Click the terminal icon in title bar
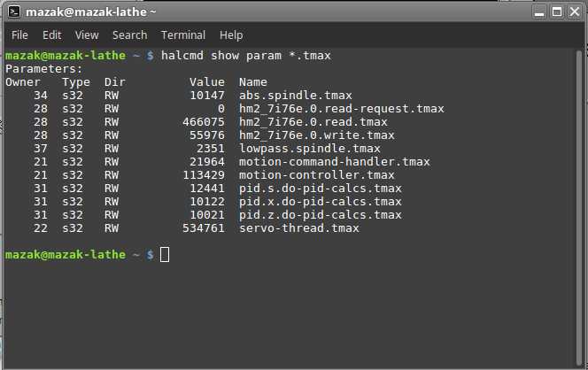Image resolution: width=588 pixels, height=370 pixels. click(14, 12)
